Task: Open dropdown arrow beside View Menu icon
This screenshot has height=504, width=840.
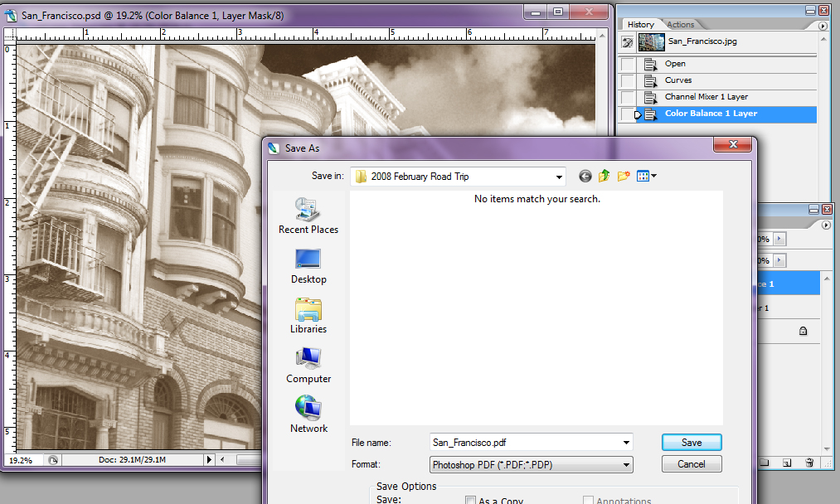Action: (653, 176)
